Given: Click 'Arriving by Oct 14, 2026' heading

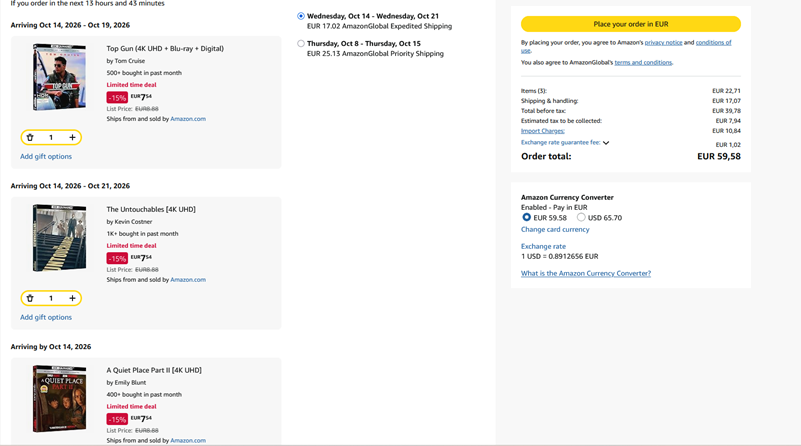Looking at the screenshot, I should tap(51, 347).
